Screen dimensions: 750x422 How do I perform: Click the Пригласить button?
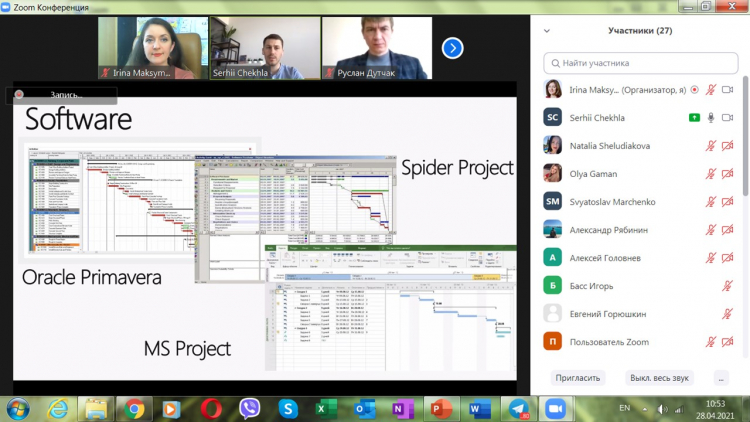click(x=579, y=378)
